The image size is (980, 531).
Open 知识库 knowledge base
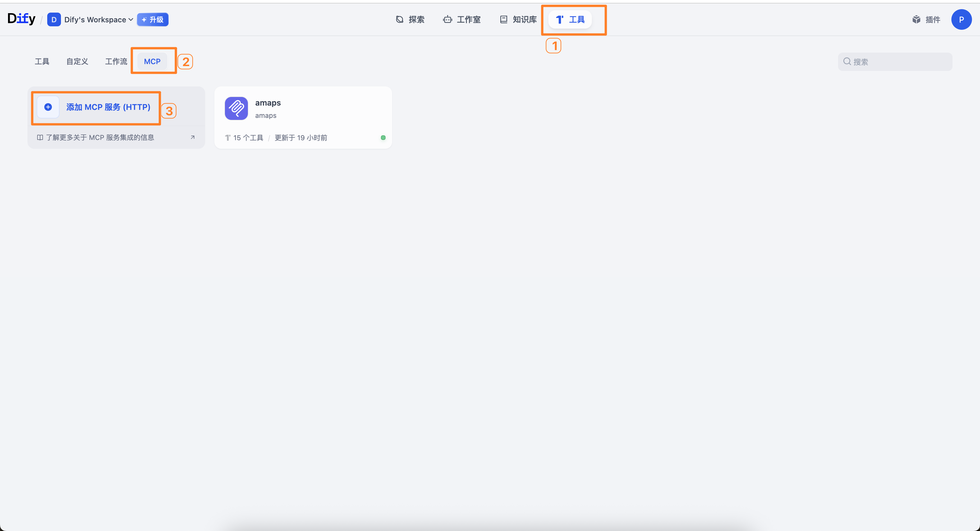pyautogui.click(x=518, y=19)
